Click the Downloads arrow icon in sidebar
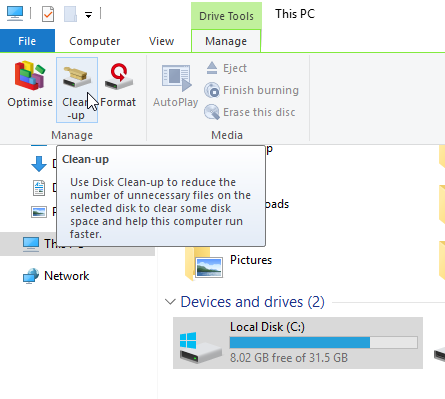 coord(39,164)
